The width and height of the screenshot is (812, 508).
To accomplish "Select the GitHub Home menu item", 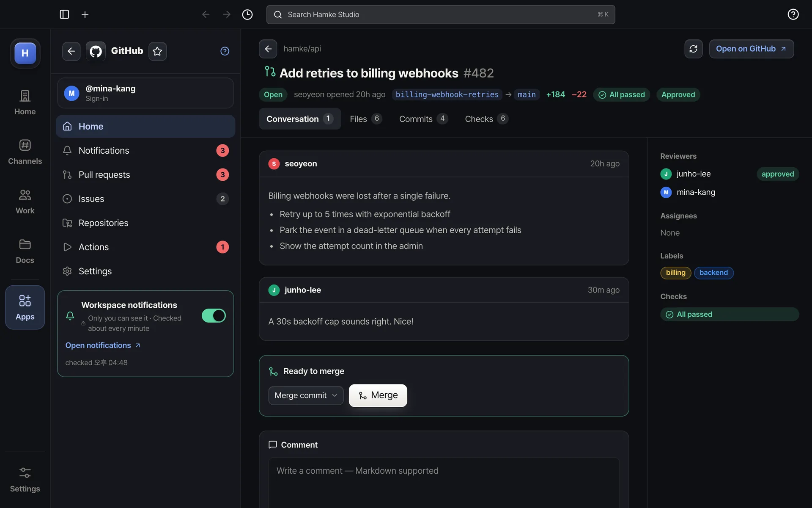I will (145, 126).
